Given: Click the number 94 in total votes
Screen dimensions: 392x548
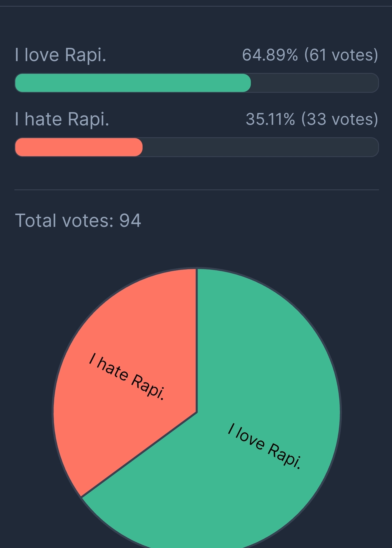Looking at the screenshot, I should 130,221.
